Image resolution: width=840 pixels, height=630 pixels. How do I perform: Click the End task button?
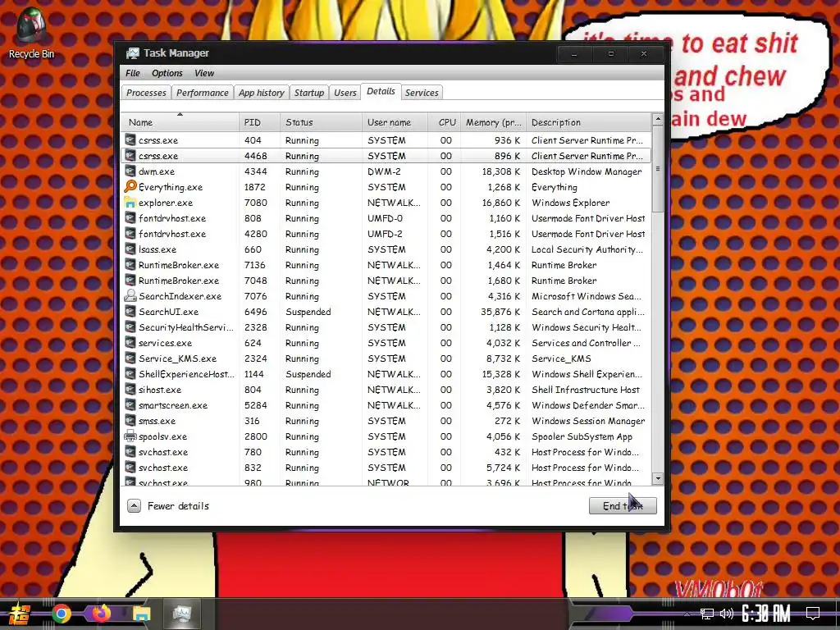tap(623, 505)
